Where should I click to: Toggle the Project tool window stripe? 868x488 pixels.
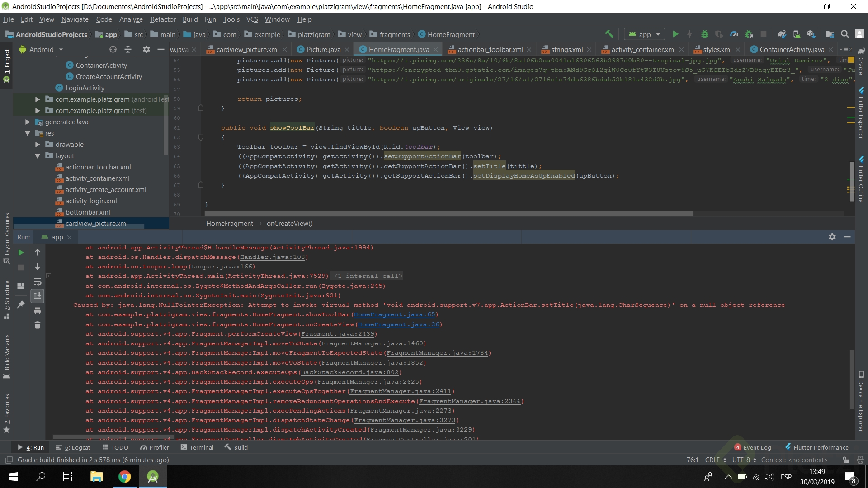6,66
